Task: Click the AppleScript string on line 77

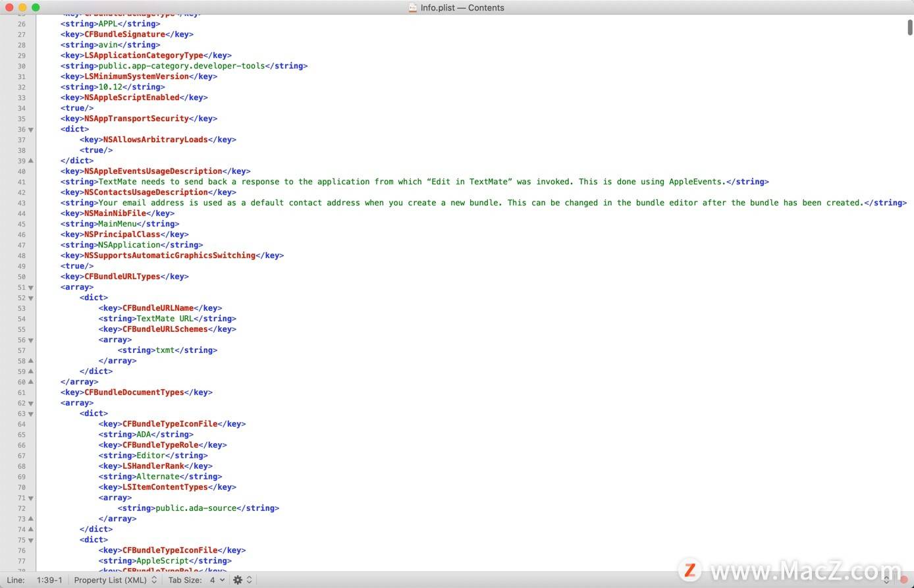Action: pyautogui.click(x=163, y=561)
